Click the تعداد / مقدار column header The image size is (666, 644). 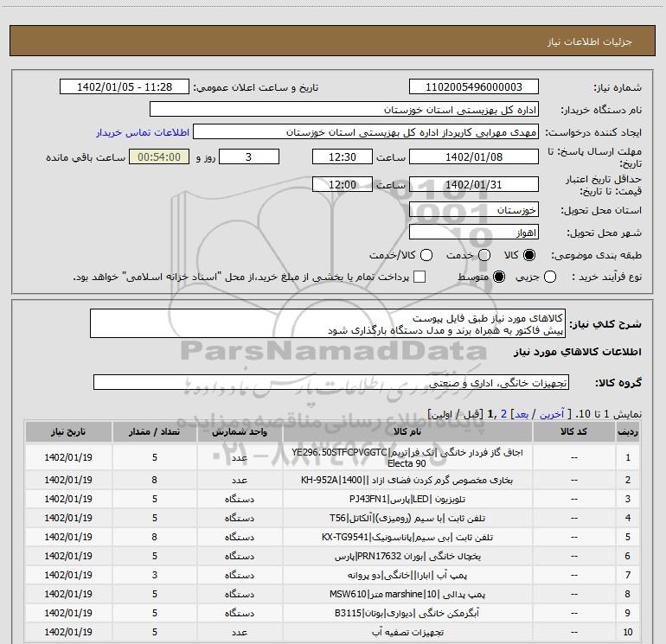[155, 431]
